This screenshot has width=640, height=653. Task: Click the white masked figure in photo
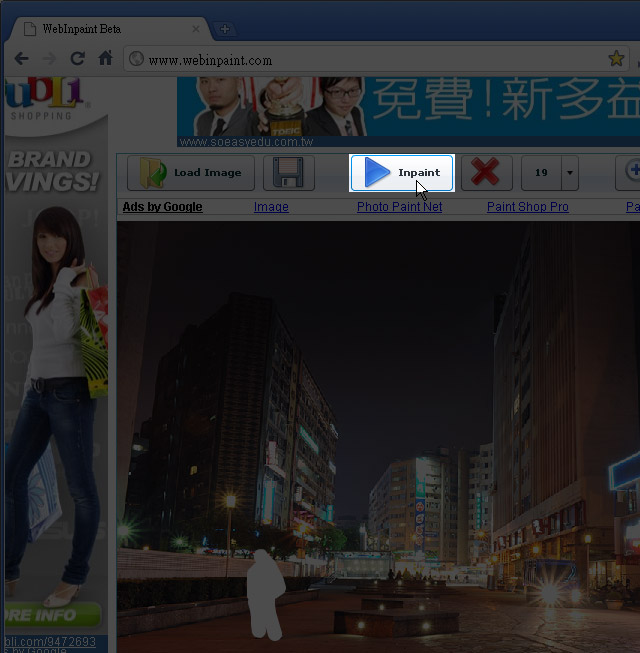265,596
